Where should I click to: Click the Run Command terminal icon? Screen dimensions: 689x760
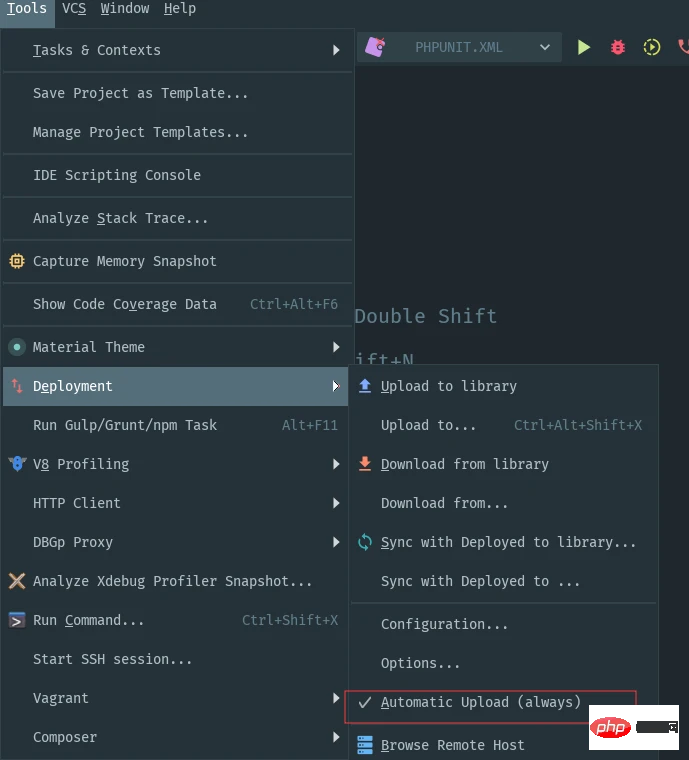point(17,620)
